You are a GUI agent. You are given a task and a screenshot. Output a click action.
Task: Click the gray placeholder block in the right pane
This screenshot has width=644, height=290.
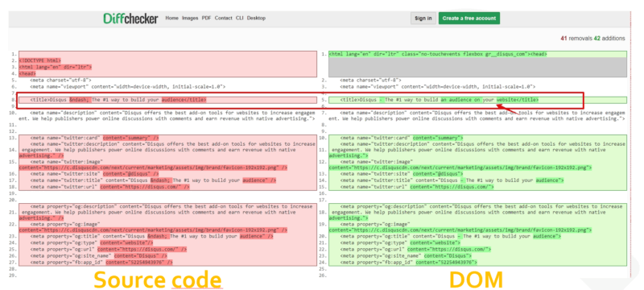coord(477,68)
